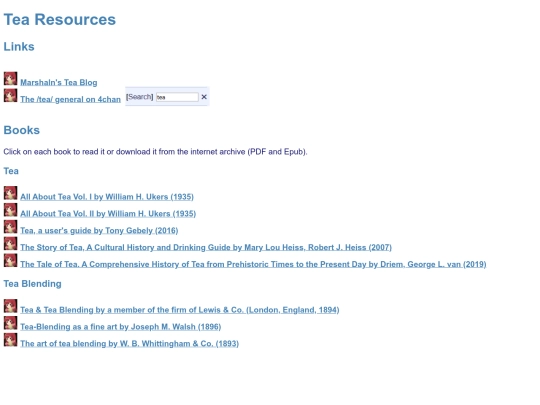Focus the search input field containing 'tea'

click(x=177, y=97)
